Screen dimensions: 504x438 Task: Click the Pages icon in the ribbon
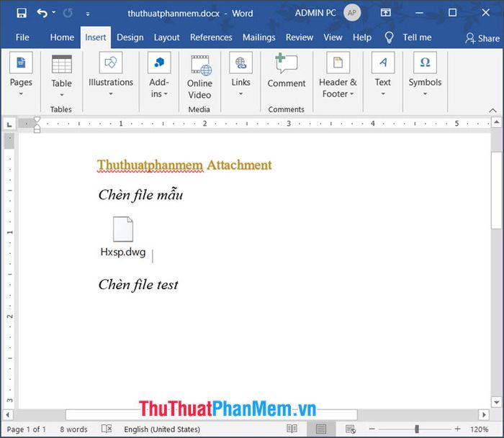[x=21, y=63]
